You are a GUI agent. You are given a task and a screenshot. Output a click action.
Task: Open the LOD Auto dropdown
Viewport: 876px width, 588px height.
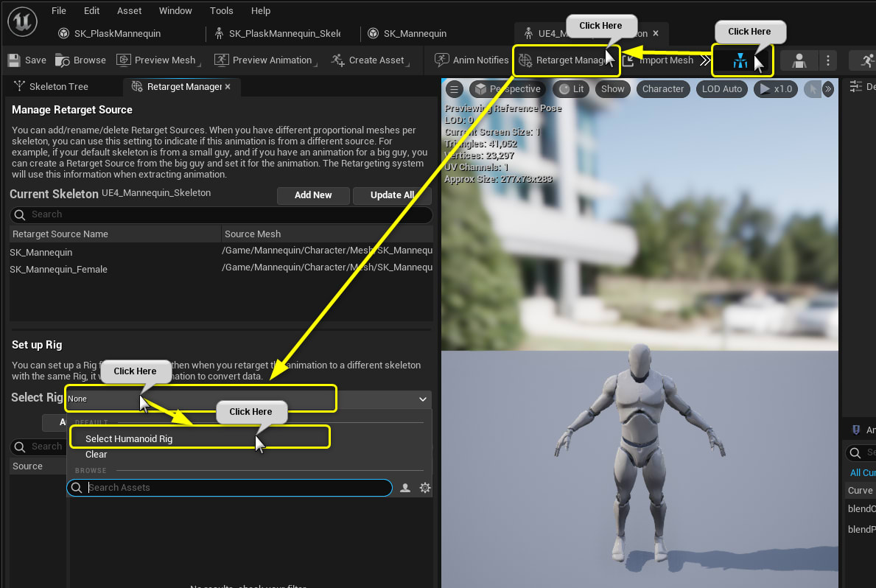(x=721, y=89)
